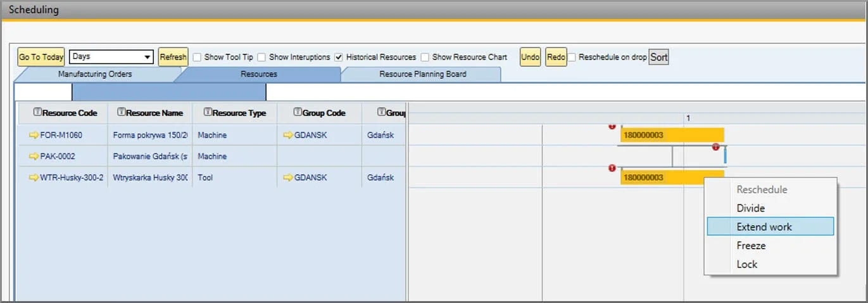Click the yellow arrow beside WTR-Husky-300-2
Viewport: 868px width, 303px height.
click(34, 178)
